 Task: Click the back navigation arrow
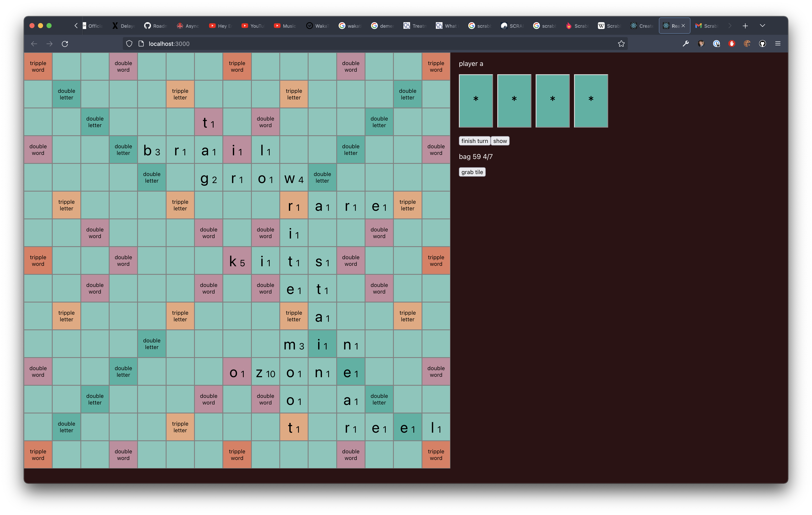click(34, 44)
